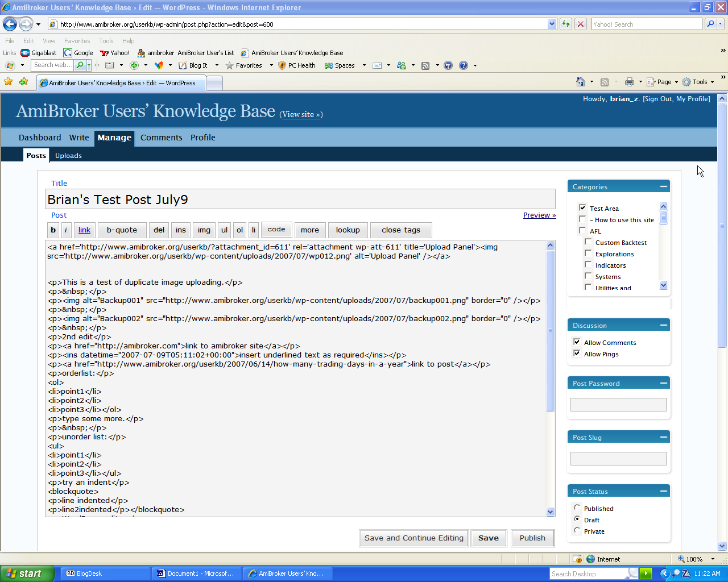
Task: Collapse the Categories panel
Action: [x=663, y=186]
